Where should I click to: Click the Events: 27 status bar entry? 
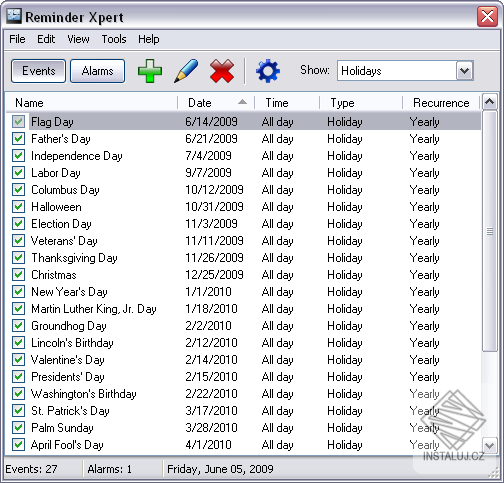click(x=31, y=469)
